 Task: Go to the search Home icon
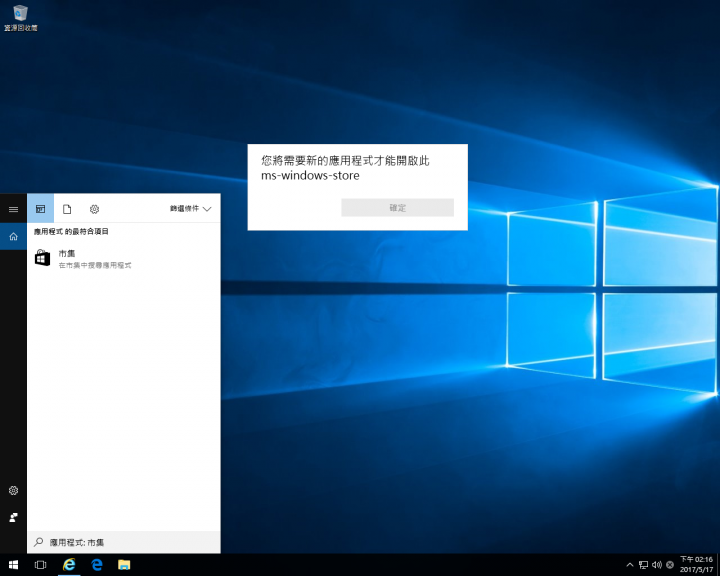pos(13,237)
